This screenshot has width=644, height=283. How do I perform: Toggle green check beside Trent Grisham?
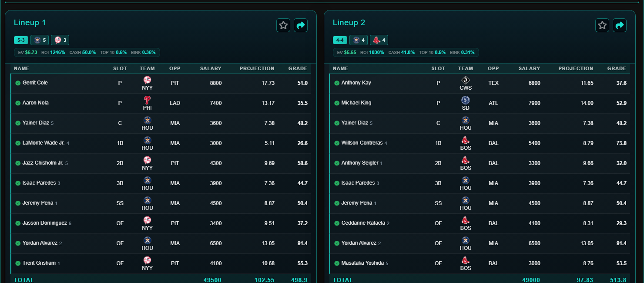click(18, 263)
